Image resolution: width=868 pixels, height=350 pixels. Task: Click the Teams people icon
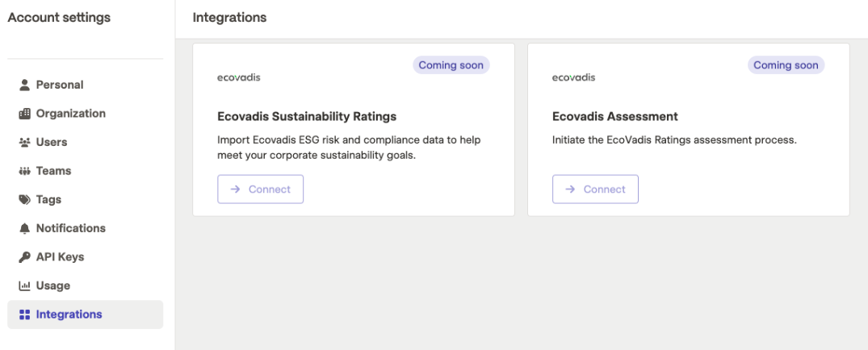click(x=24, y=171)
